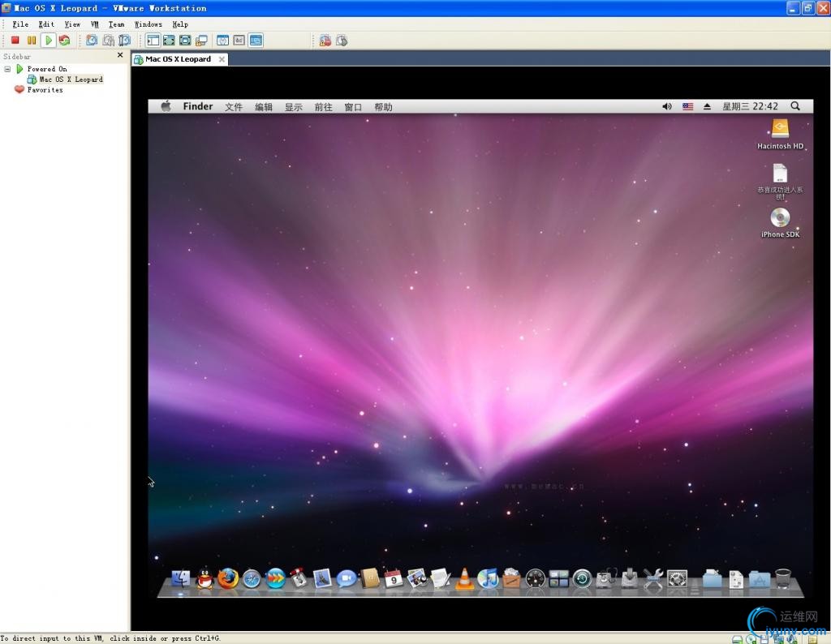Close the Mac OS X Leopard tab
This screenshot has width=831, height=644.
[x=222, y=59]
